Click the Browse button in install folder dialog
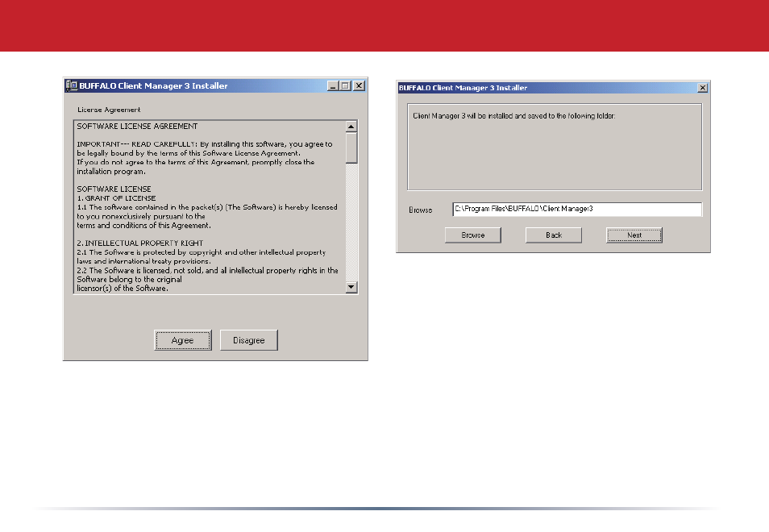769x532 pixels. coord(473,235)
